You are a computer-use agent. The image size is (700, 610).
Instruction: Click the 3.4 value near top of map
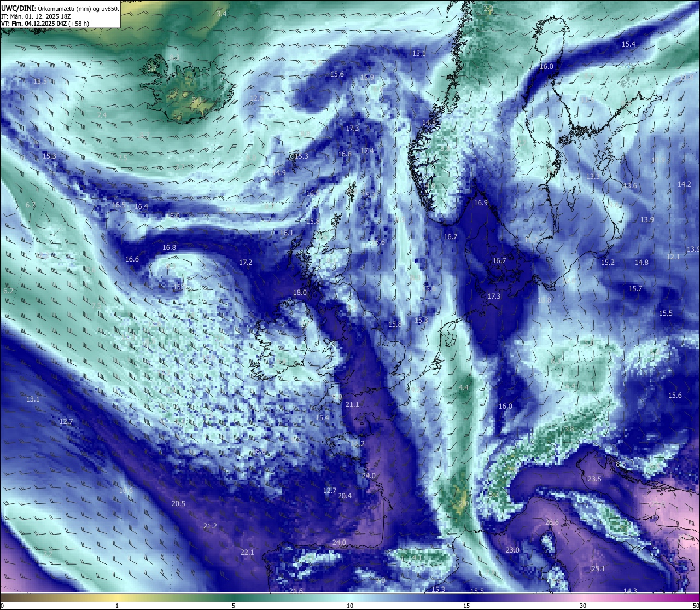pyautogui.click(x=221, y=14)
